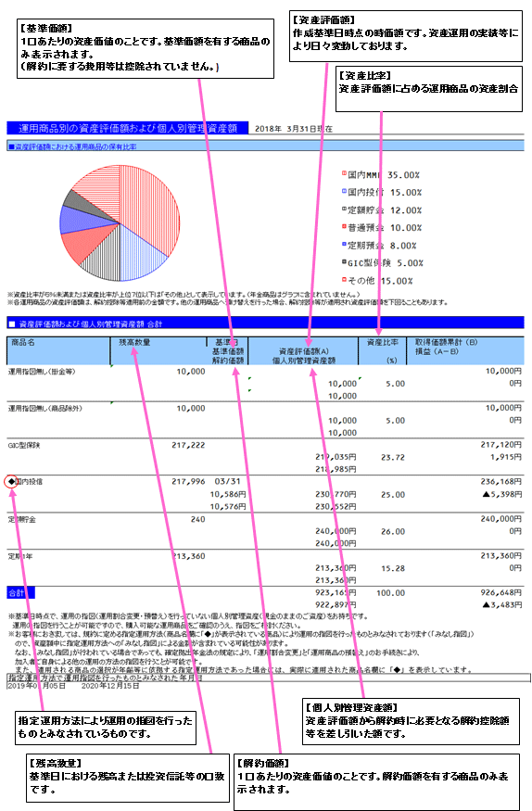
Task: Click the 定期1年 row name
Action: pyautogui.click(x=21, y=556)
